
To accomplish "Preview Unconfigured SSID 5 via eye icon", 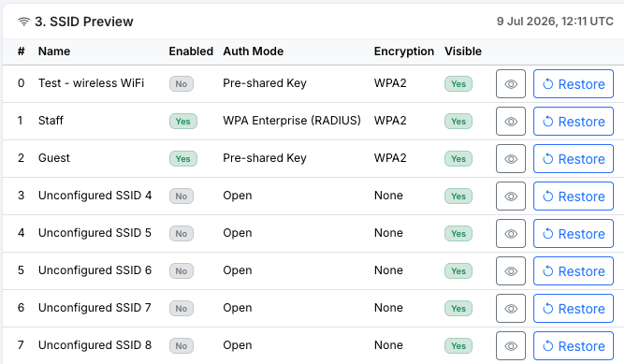I will click(511, 234).
